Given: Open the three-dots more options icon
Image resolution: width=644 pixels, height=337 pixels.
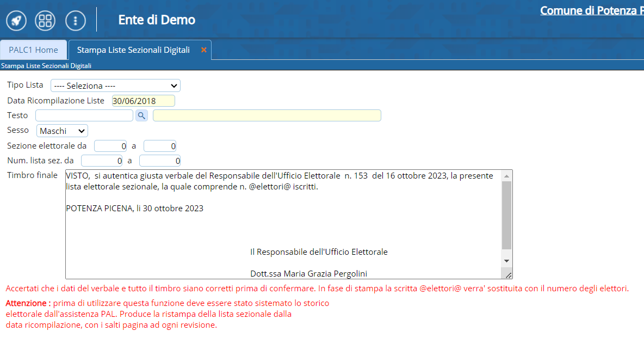Looking at the screenshot, I should [x=76, y=20].
